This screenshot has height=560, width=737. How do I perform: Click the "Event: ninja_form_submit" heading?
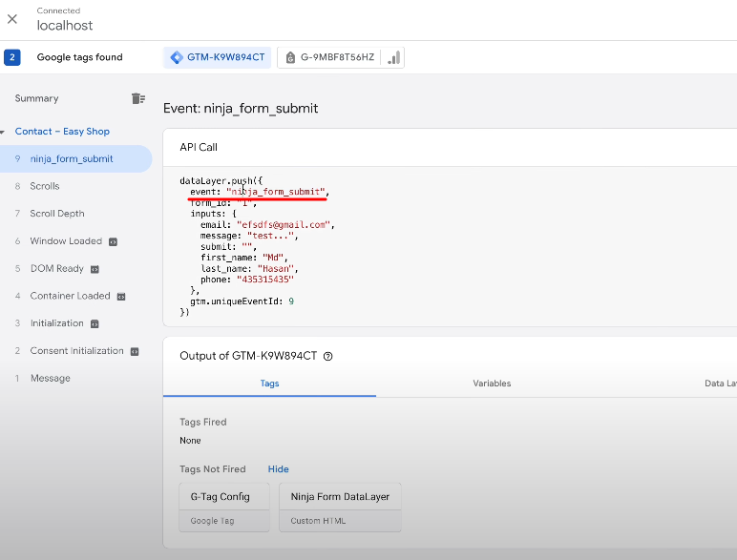pyautogui.click(x=241, y=109)
